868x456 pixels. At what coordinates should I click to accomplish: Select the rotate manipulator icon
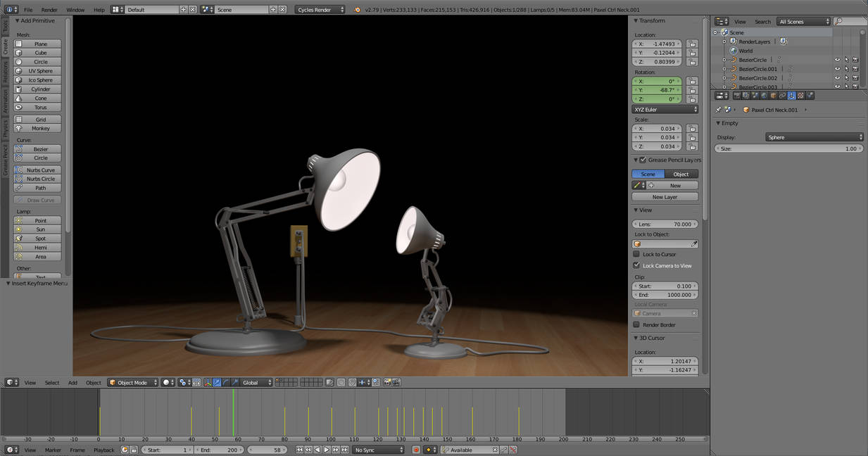226,383
